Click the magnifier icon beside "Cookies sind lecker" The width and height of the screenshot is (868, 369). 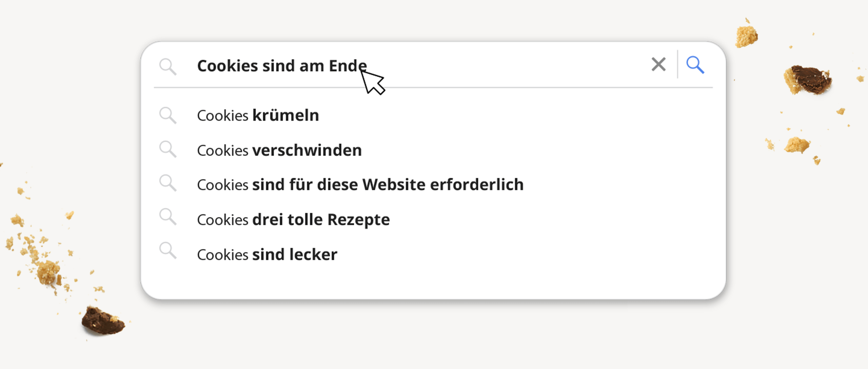coord(168,251)
